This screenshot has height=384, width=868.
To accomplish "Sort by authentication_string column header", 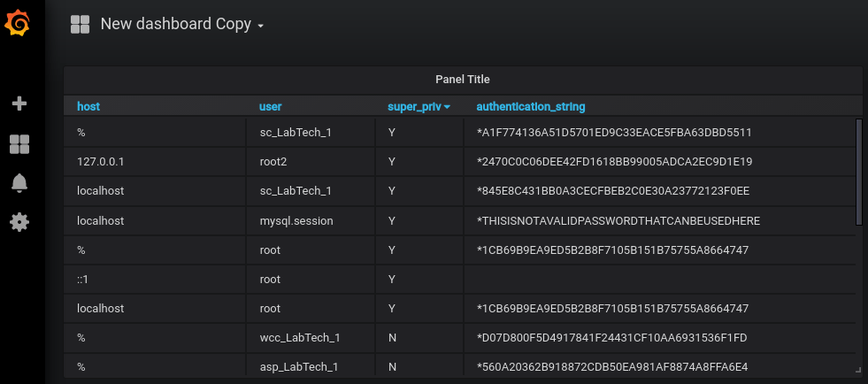I will coord(531,107).
